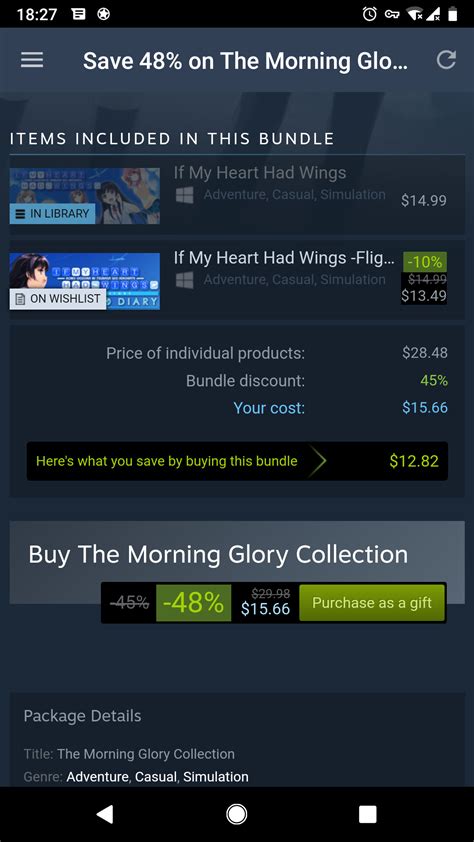Click the Purchase as a gift button
Screen dimensions: 474x842
(372, 603)
